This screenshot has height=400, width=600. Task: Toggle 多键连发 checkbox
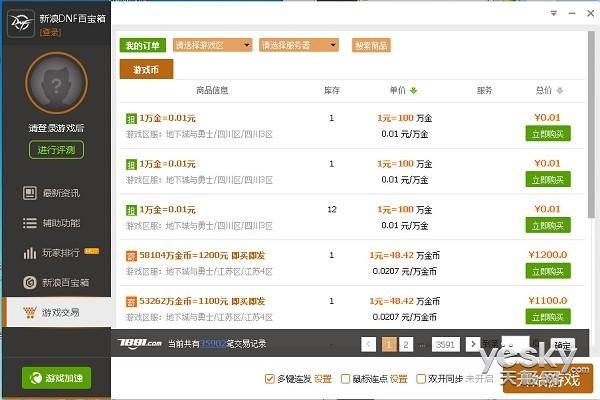coord(269,379)
